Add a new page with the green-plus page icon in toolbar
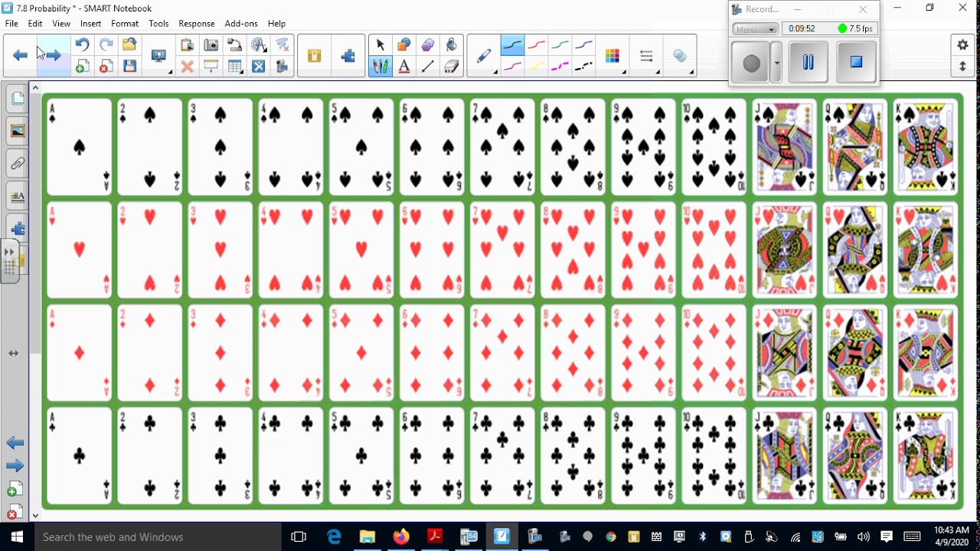Viewport: 980px width, 551px height. coord(82,67)
